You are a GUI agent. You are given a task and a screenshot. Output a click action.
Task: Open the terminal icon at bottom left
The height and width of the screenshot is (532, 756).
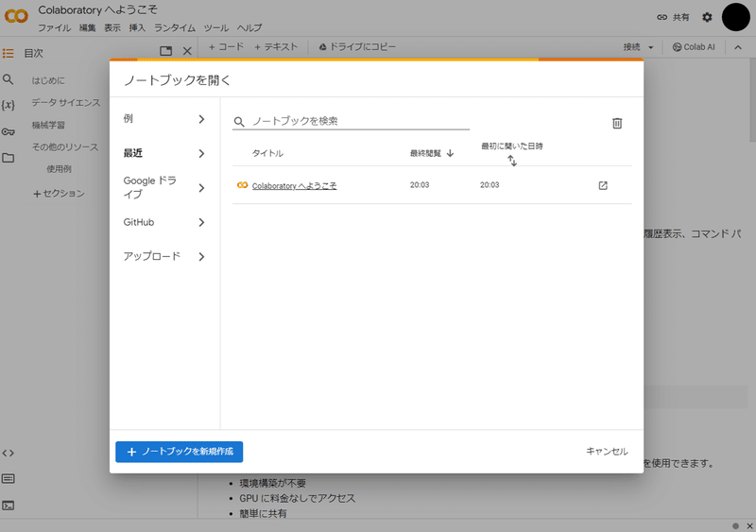[x=9, y=505]
